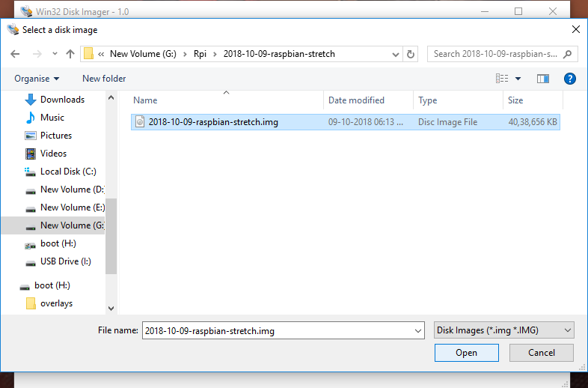
Task: Select Local Disk (C:)
Action: (68, 172)
